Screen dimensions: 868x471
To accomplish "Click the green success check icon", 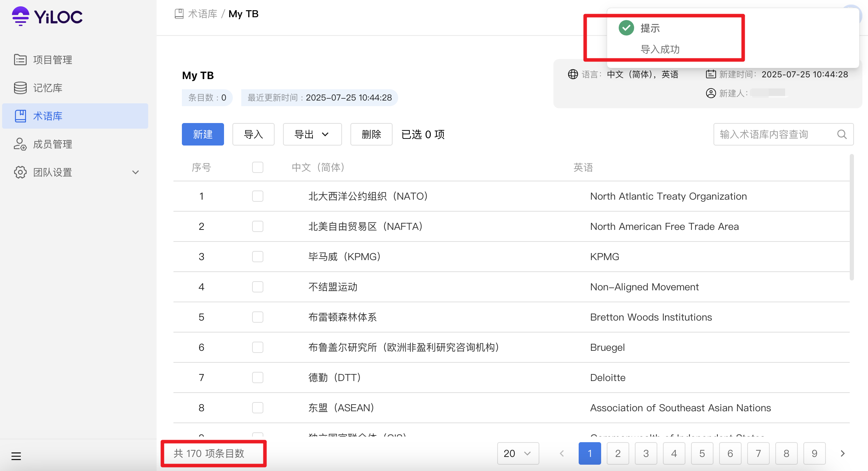I will coord(626,28).
